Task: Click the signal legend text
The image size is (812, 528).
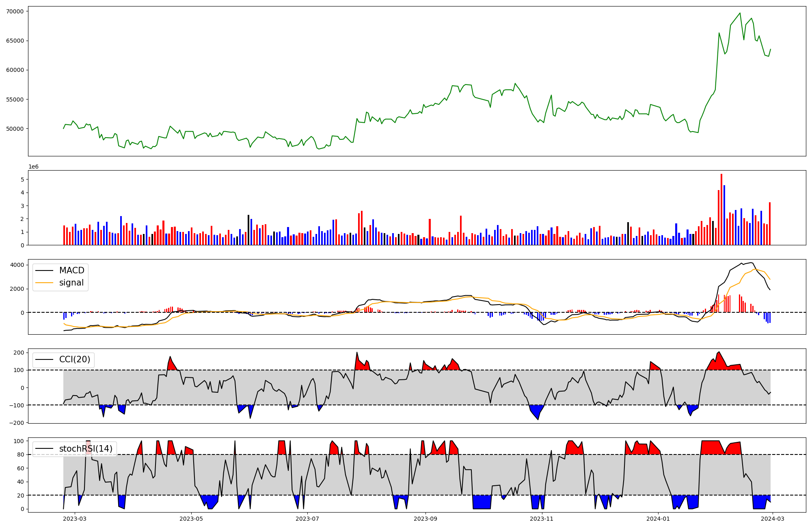Action: point(71,283)
